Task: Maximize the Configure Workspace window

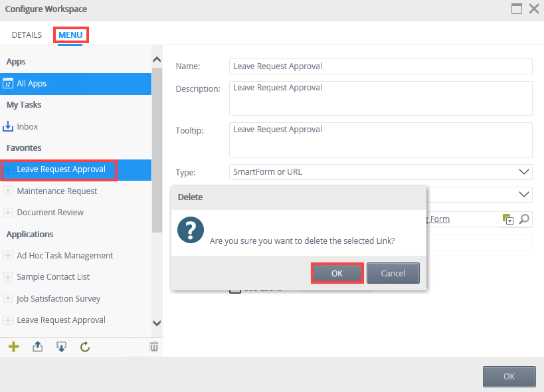Action: coord(517,9)
